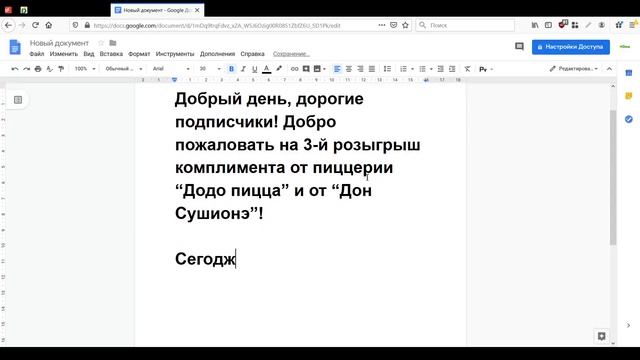Open comment history speech bubble icon
Screen dimensions: 640x360
tap(519, 47)
